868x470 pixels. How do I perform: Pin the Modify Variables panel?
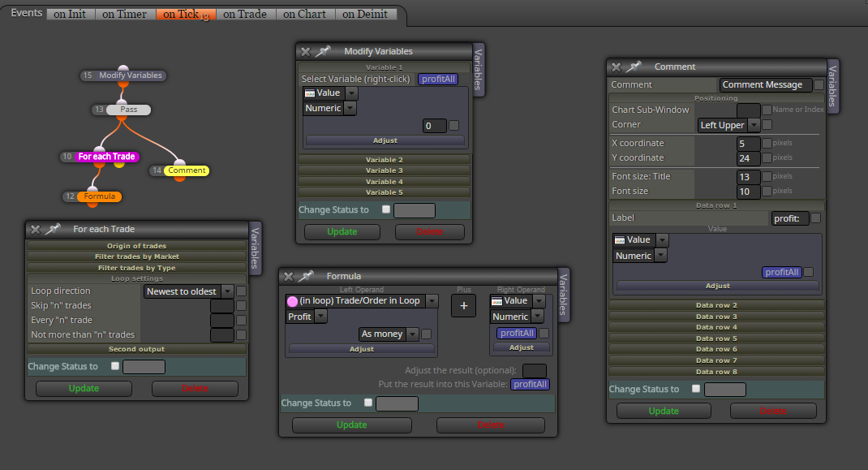point(323,51)
